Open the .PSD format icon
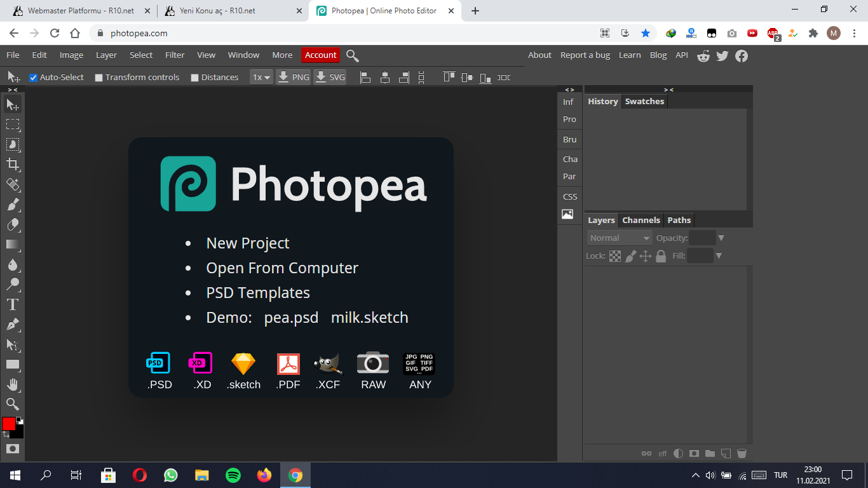Viewport: 868px width, 488px height. (159, 371)
